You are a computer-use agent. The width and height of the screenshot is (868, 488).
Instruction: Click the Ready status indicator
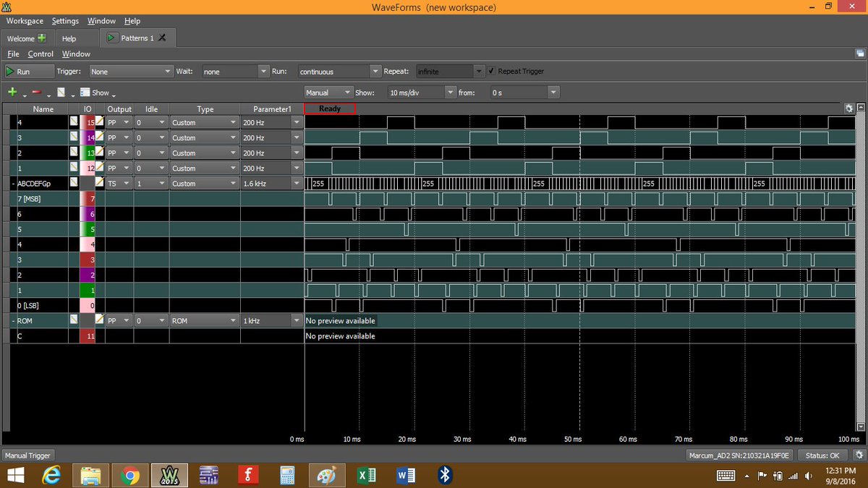point(330,108)
